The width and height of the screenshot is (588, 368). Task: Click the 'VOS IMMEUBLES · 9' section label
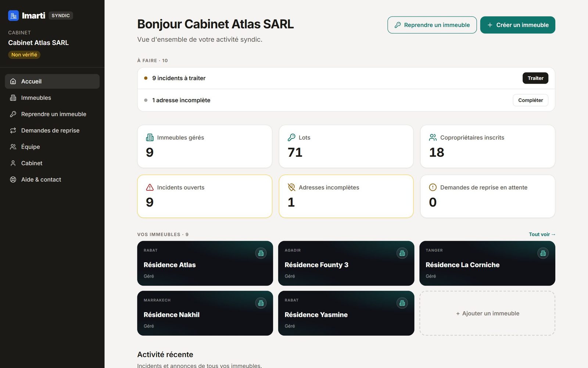[163, 234]
